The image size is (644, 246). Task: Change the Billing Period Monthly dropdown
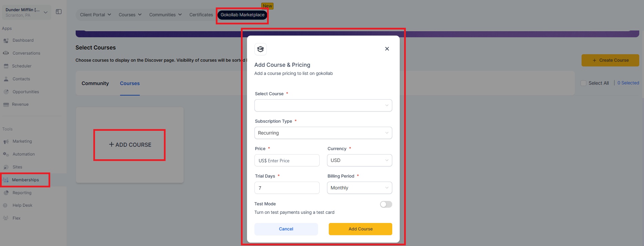[359, 188]
